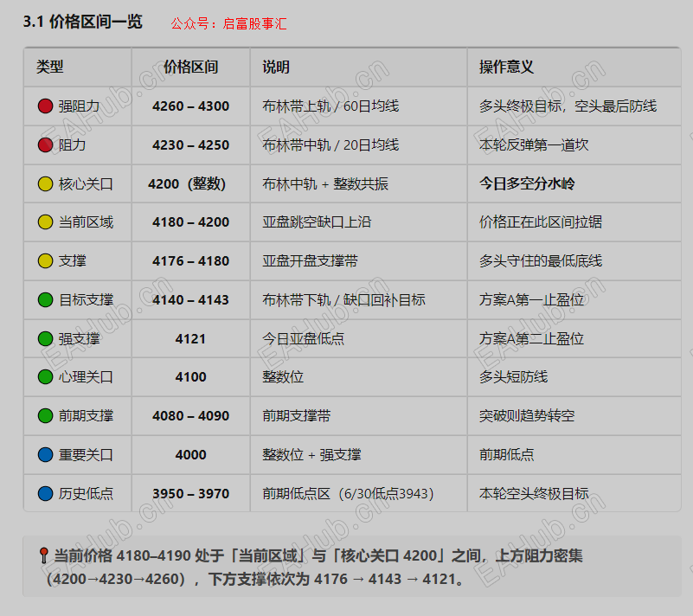Click the 方案A第一止盈位 cell

tap(532, 299)
